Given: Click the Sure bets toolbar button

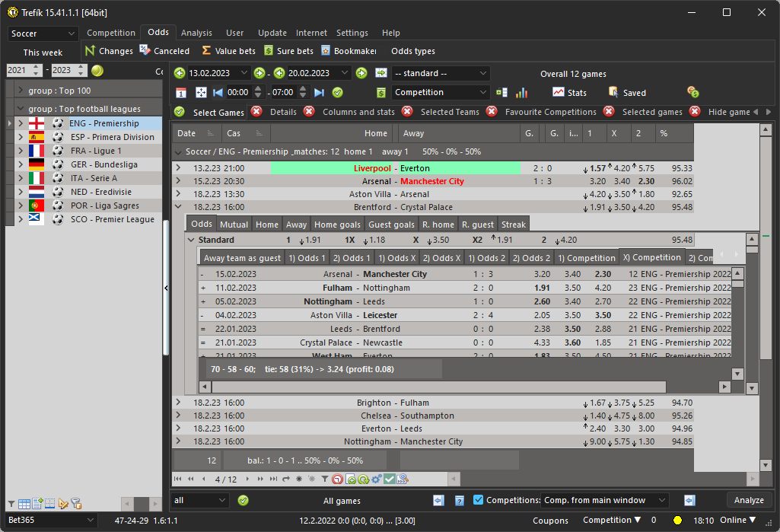Looking at the screenshot, I should (288, 51).
